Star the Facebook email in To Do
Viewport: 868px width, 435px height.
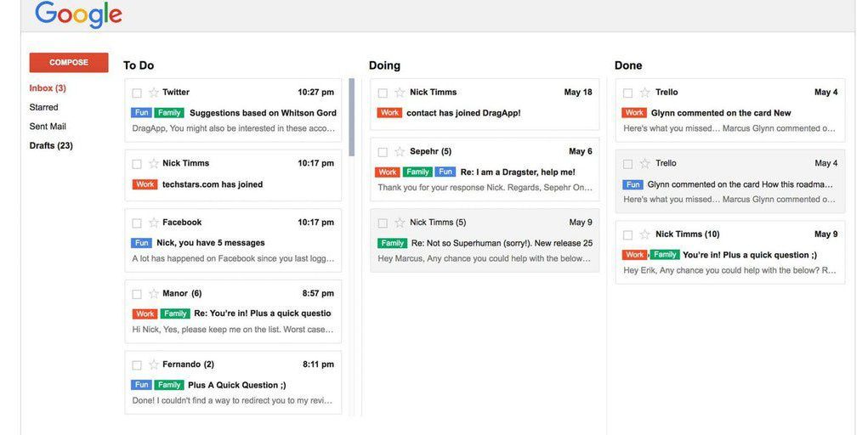[154, 223]
